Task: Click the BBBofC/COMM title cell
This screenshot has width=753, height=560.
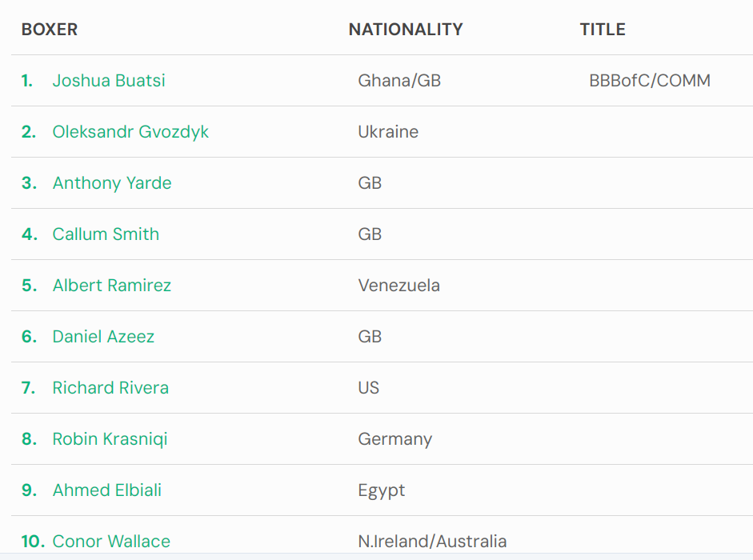Action: (x=650, y=80)
